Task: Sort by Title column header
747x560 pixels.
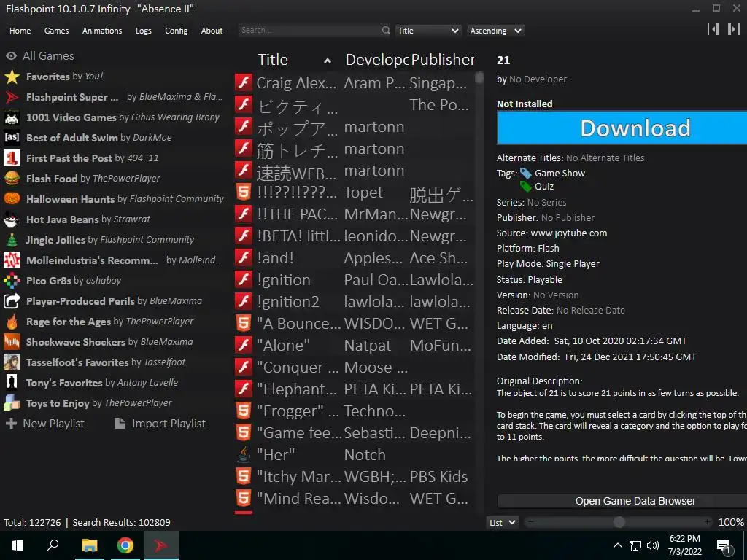Action: (x=294, y=60)
